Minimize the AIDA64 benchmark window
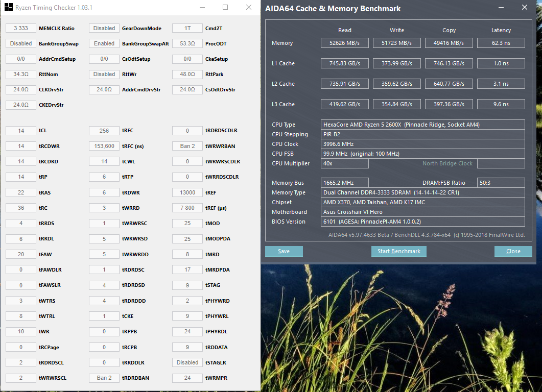The width and height of the screenshot is (542, 392). click(x=501, y=7)
